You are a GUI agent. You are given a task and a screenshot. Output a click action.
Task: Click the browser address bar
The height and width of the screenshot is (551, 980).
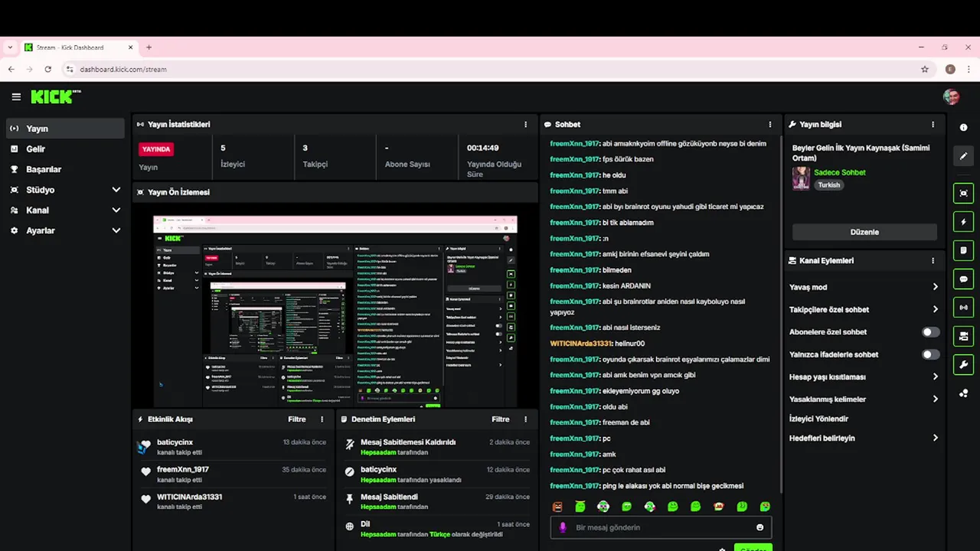click(490, 69)
